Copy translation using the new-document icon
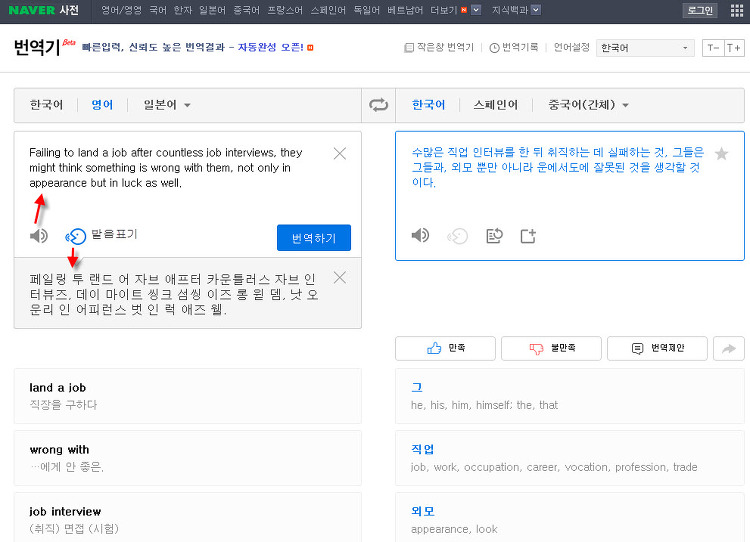750x542 pixels. tap(528, 236)
